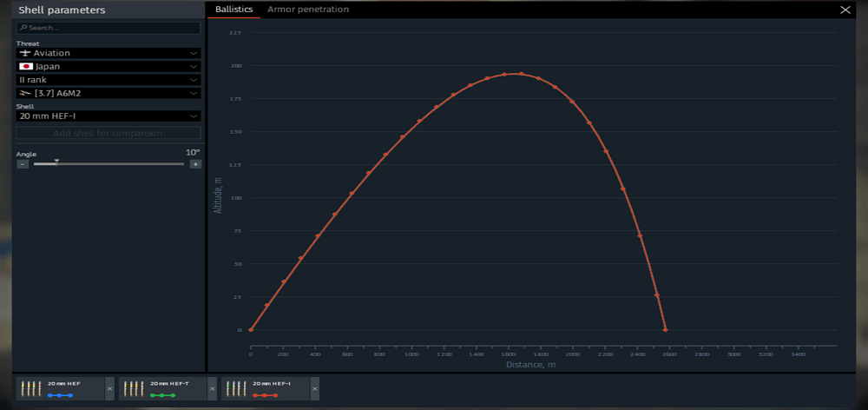Click the plus button to increase angle

[x=195, y=164]
